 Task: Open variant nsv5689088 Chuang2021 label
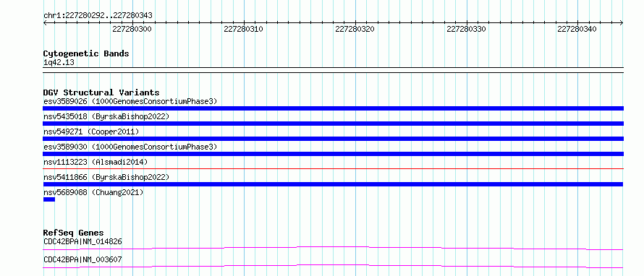coord(93,192)
